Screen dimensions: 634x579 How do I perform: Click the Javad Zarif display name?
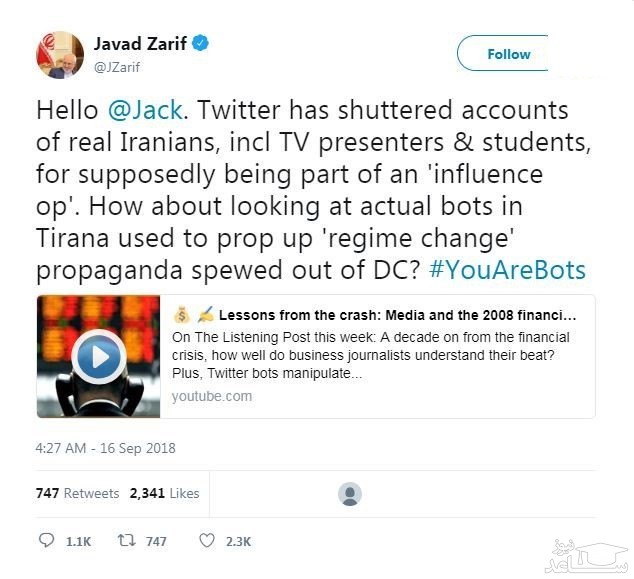(x=142, y=44)
